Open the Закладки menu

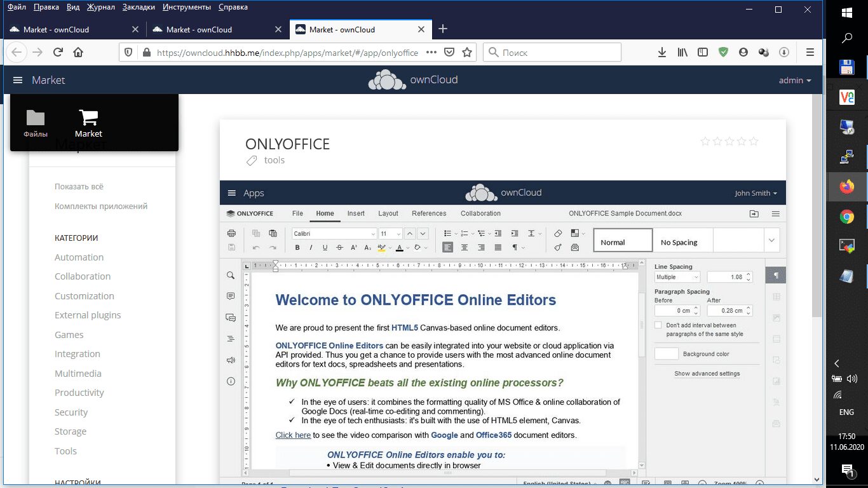(x=139, y=7)
